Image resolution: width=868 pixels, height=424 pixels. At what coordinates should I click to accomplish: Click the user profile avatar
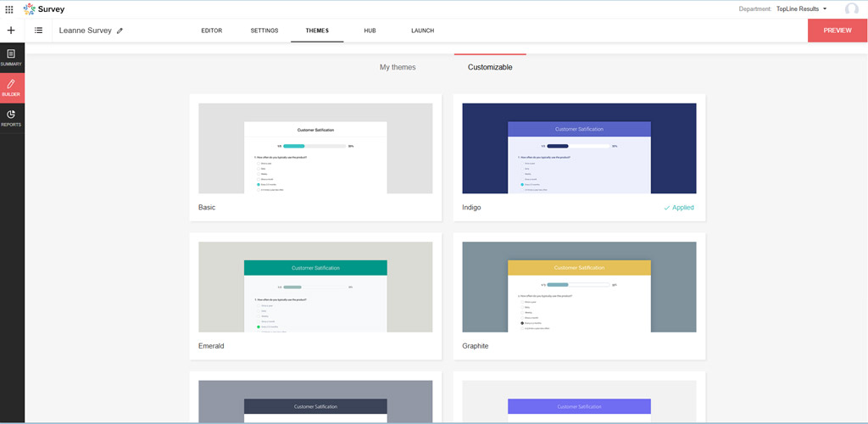(851, 8)
